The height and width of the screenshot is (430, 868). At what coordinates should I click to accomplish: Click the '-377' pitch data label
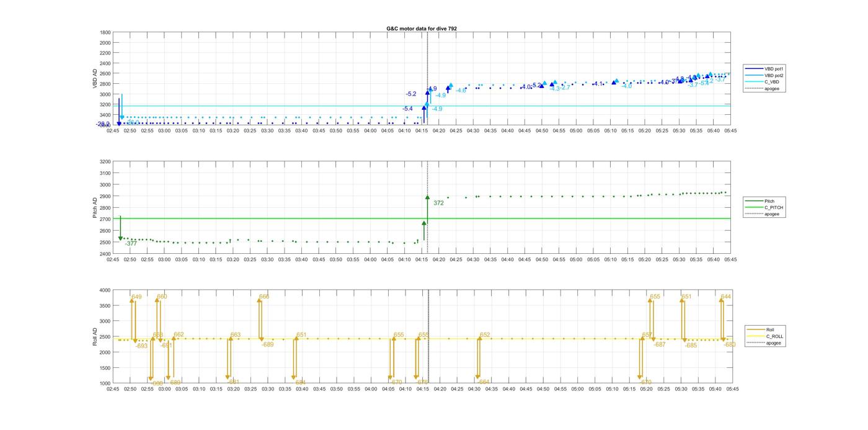(131, 244)
